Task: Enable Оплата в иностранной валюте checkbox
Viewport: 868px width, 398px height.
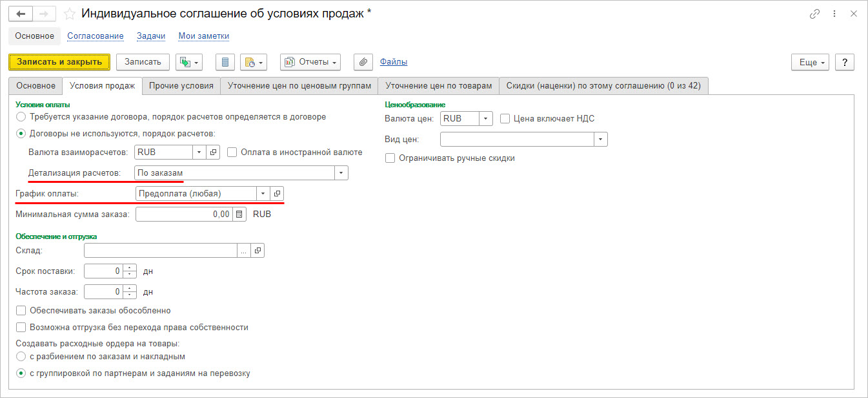Action: [x=232, y=152]
